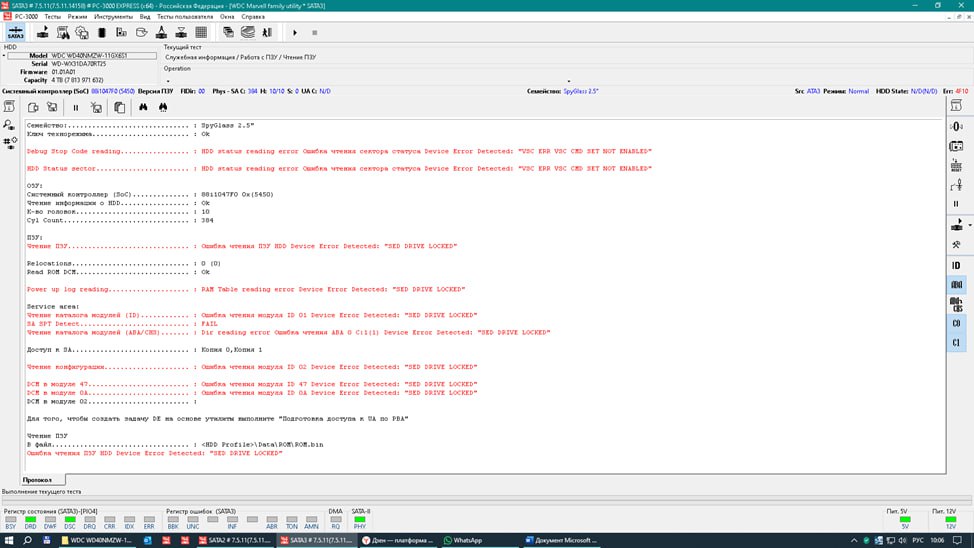Open the Окна menu
Viewport: 974px width, 548px height.
click(x=227, y=17)
